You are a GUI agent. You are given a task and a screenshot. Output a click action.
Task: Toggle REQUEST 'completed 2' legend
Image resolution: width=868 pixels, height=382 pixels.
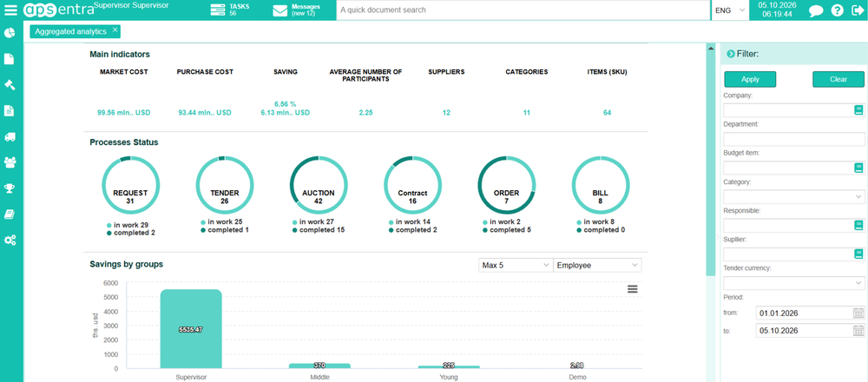[130, 233]
